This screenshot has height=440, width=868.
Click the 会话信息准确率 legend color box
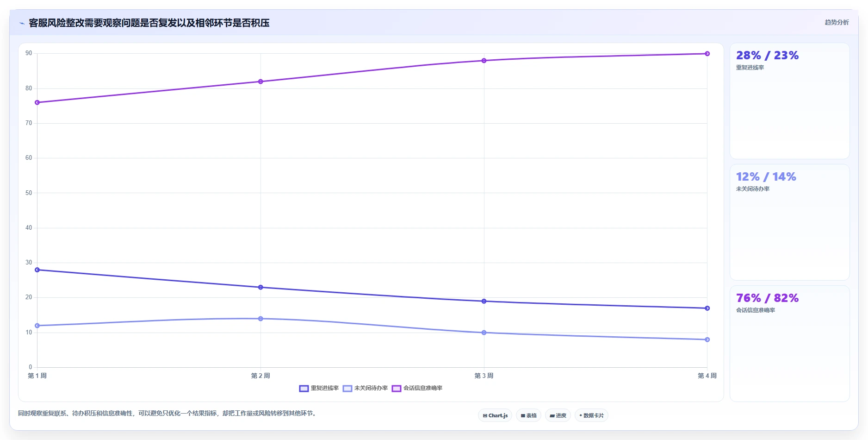coord(397,389)
